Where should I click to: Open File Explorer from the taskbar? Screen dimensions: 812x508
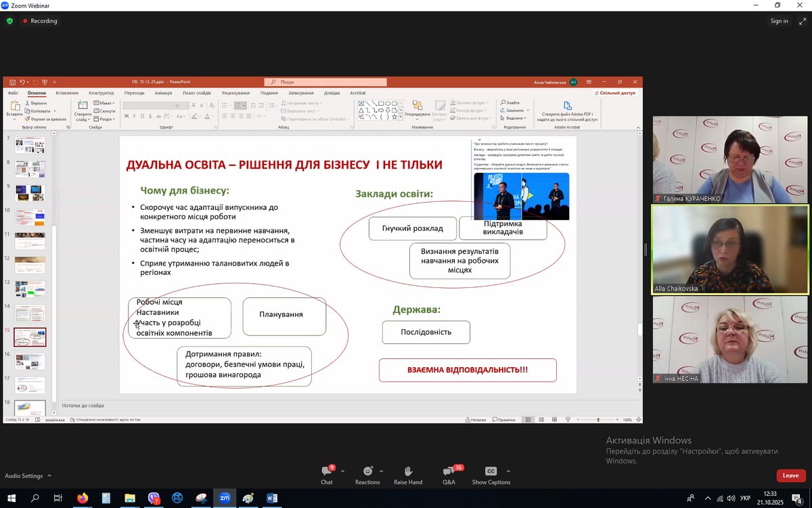pyautogui.click(x=130, y=498)
